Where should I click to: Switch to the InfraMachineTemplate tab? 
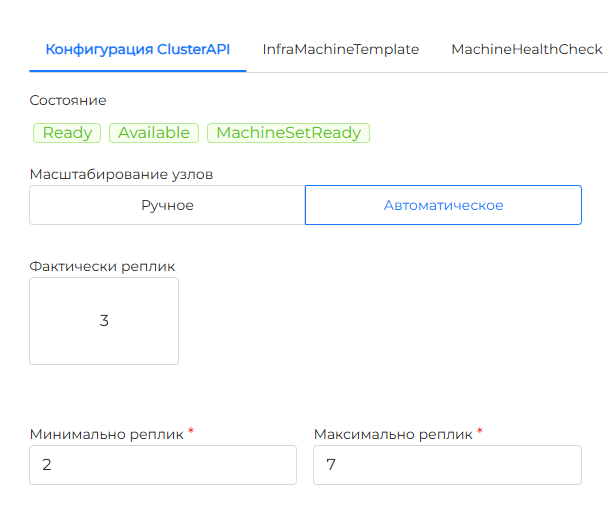pos(340,49)
